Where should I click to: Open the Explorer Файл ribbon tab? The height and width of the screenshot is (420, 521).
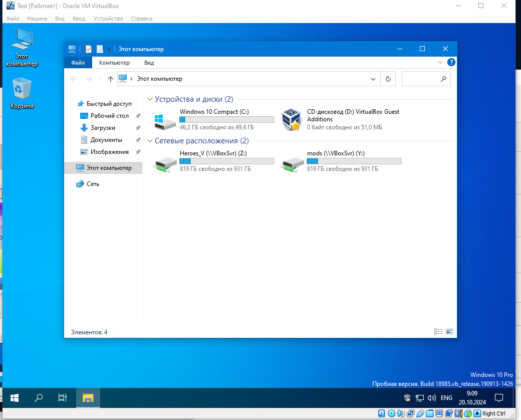(78, 63)
